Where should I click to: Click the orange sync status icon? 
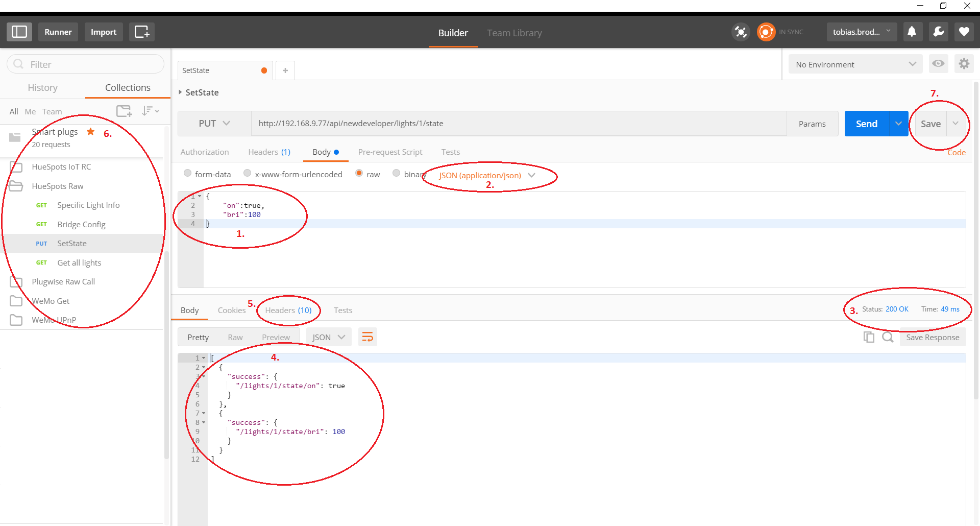tap(766, 32)
